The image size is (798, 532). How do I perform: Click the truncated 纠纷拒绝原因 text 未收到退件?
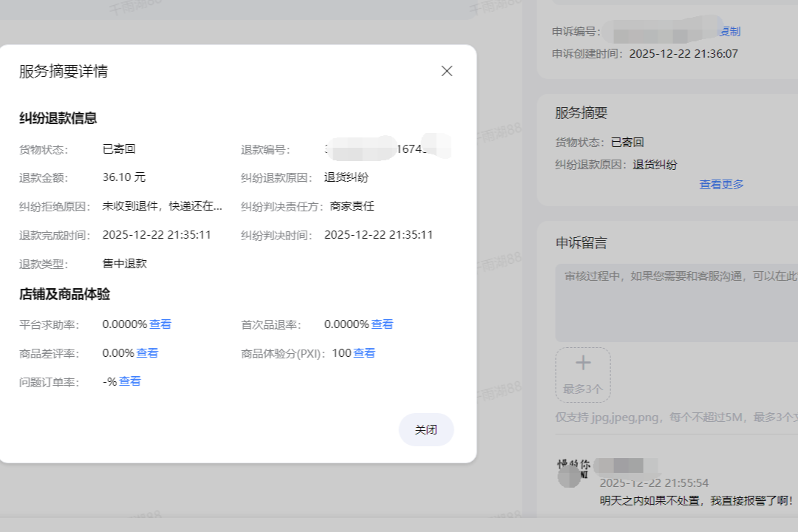tap(162, 206)
